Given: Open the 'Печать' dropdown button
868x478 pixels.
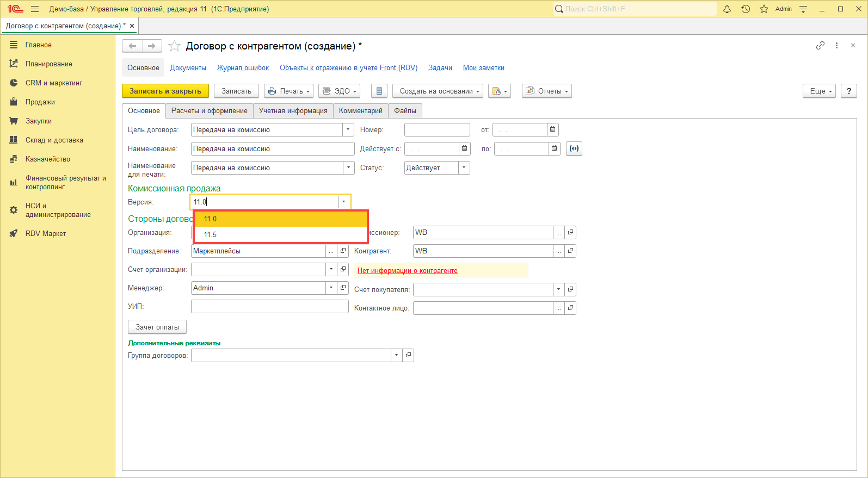Looking at the screenshot, I should click(288, 91).
